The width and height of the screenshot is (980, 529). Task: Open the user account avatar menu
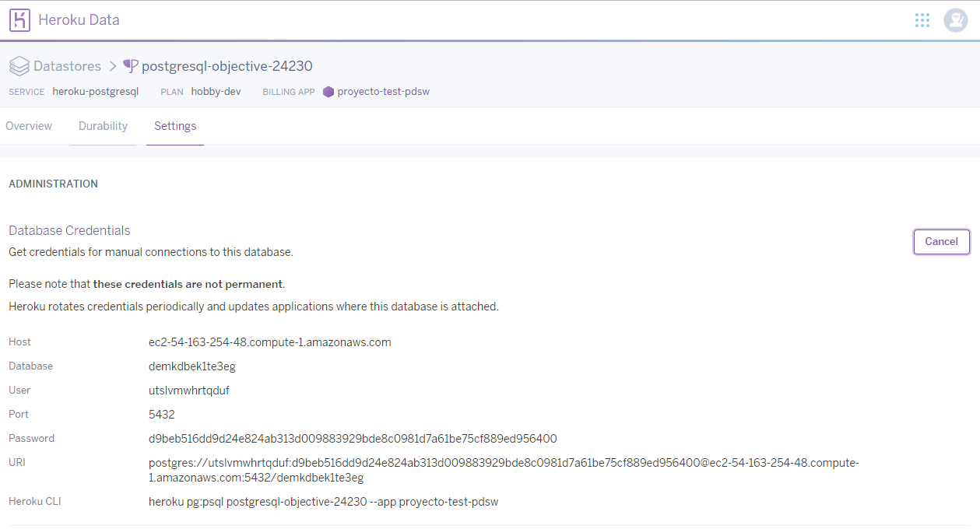[x=956, y=20]
